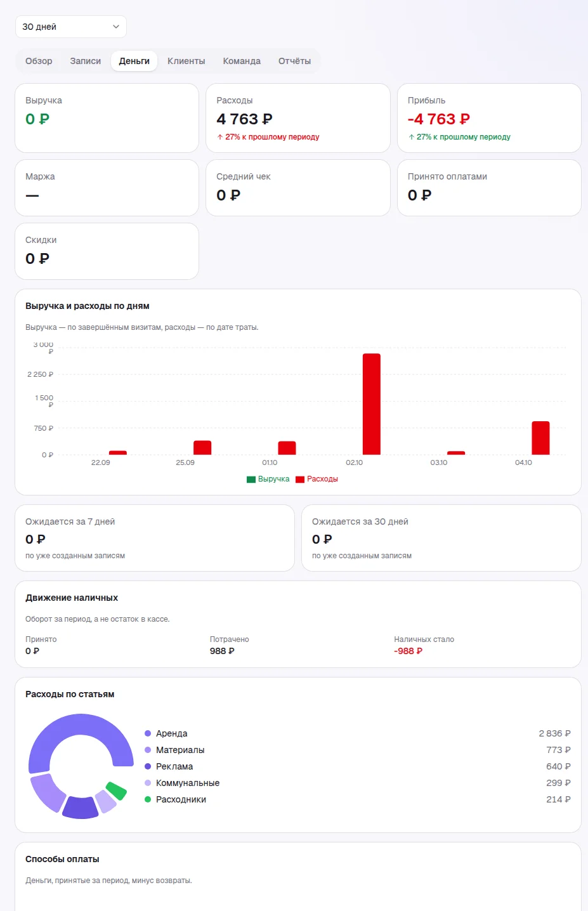Select the Деньги tab

pos(134,61)
